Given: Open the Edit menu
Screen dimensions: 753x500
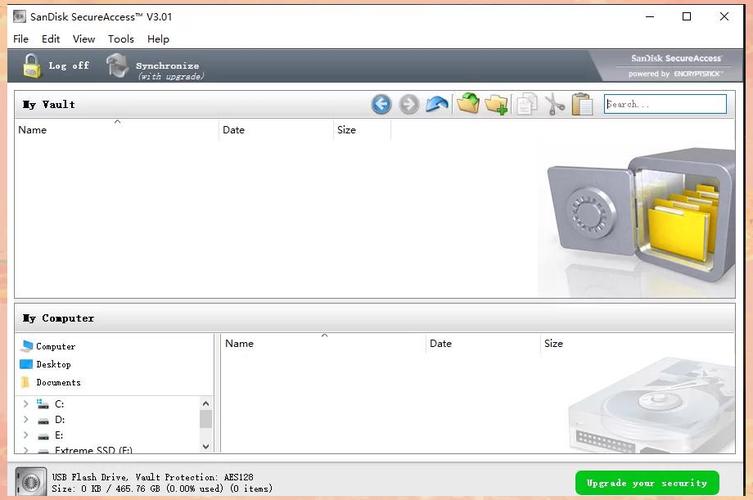Looking at the screenshot, I should click(x=51, y=39).
